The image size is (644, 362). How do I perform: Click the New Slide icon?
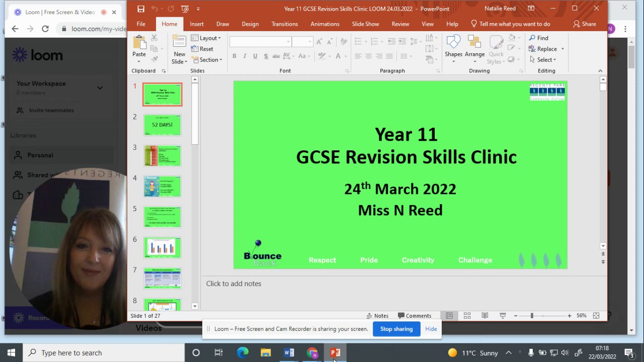coord(179,42)
